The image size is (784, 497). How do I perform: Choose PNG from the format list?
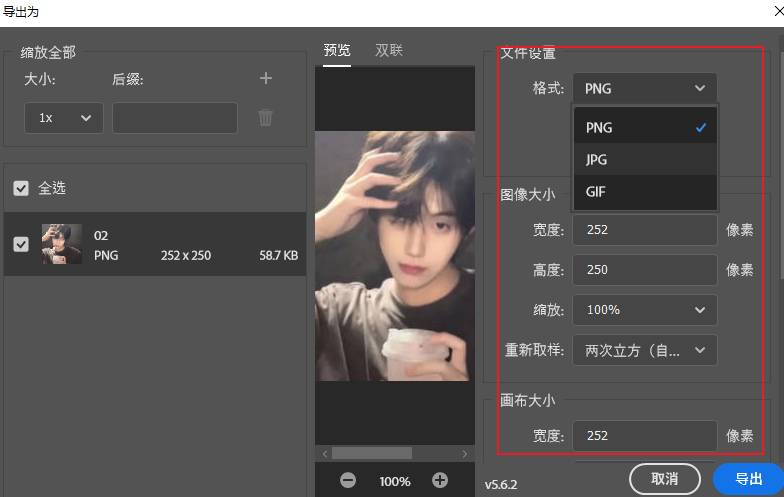tap(645, 128)
